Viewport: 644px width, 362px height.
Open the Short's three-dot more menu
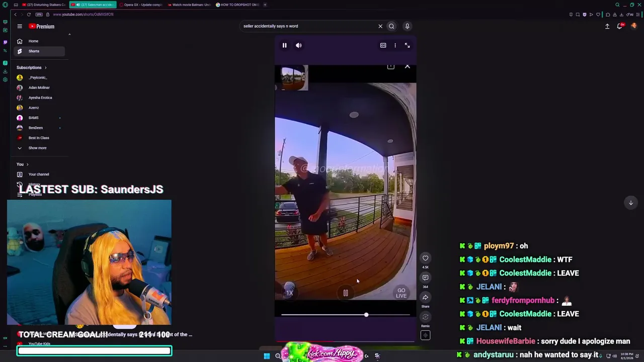[x=395, y=45]
